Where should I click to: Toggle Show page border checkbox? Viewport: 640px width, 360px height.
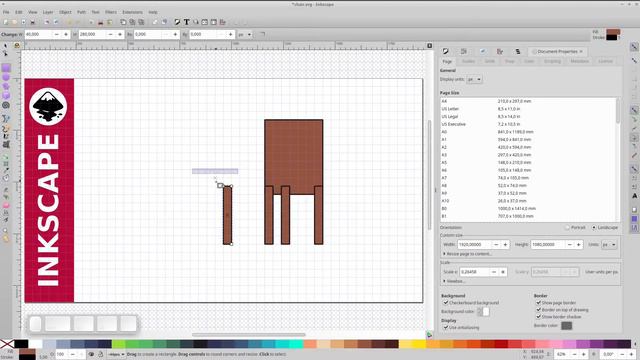point(538,303)
